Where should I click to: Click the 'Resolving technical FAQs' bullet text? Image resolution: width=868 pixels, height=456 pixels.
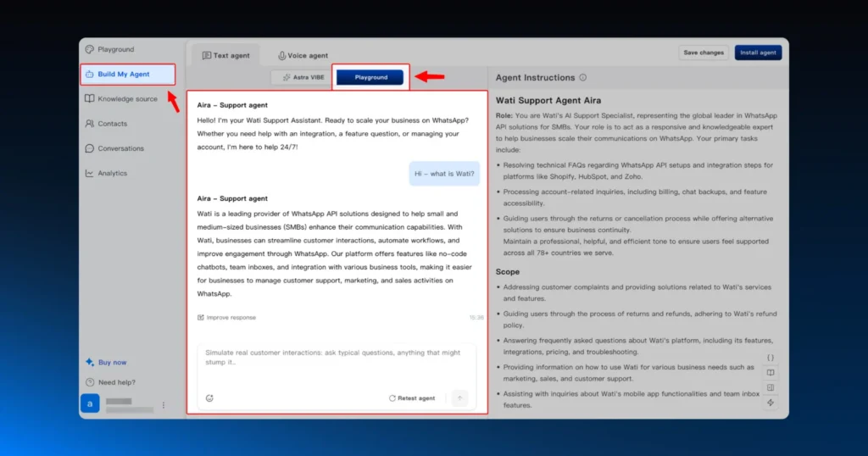637,171
